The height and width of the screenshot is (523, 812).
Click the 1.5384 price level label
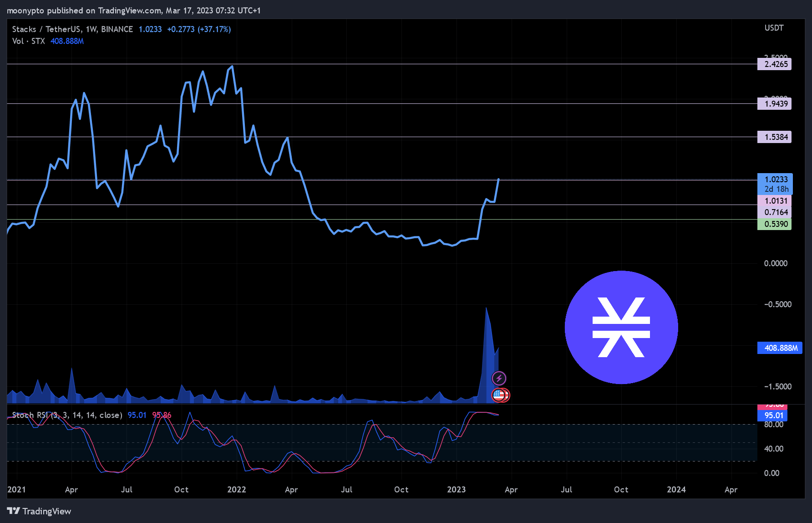(x=774, y=137)
